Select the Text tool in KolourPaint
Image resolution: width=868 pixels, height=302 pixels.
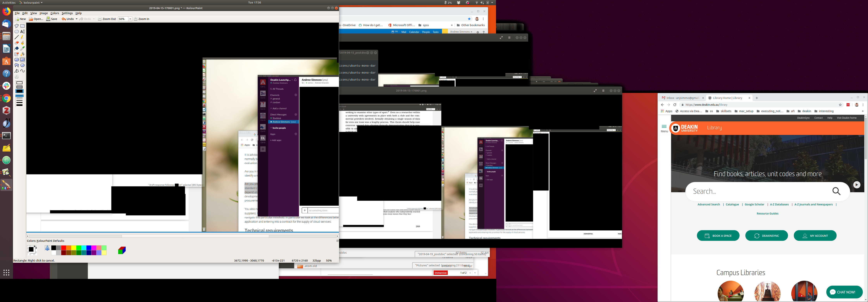pyautogui.click(x=23, y=32)
